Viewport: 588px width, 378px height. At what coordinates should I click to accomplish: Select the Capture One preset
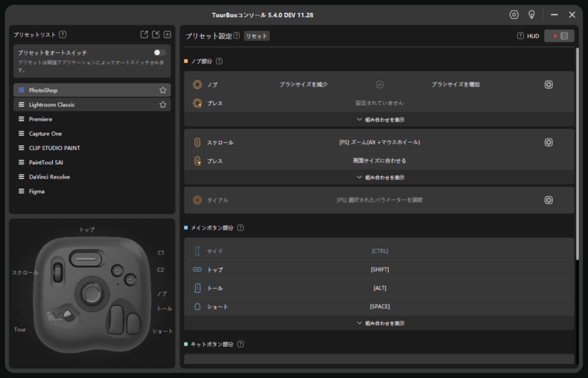pyautogui.click(x=92, y=133)
